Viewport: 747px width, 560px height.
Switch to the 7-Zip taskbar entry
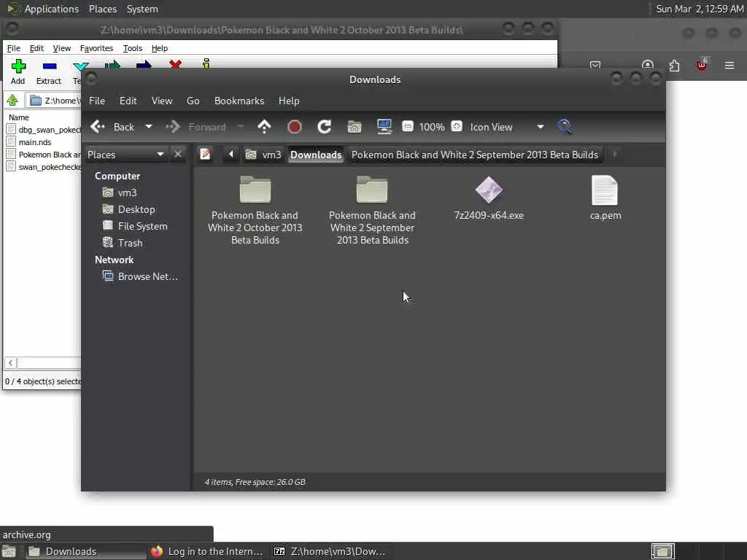[x=330, y=551]
